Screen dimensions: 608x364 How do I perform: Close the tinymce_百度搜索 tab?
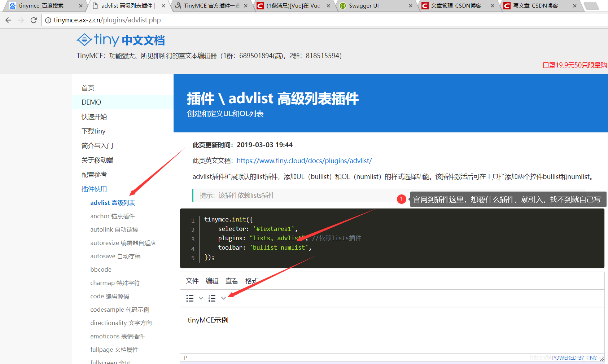pos(81,6)
